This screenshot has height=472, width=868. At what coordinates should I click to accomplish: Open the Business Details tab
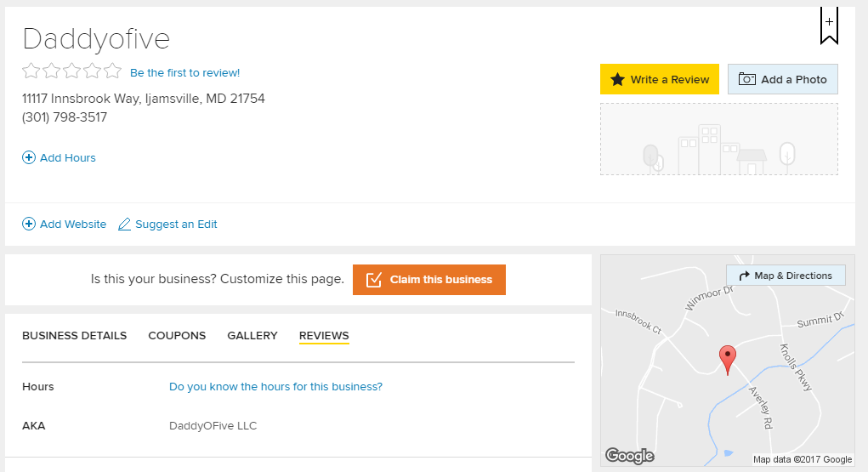74,336
